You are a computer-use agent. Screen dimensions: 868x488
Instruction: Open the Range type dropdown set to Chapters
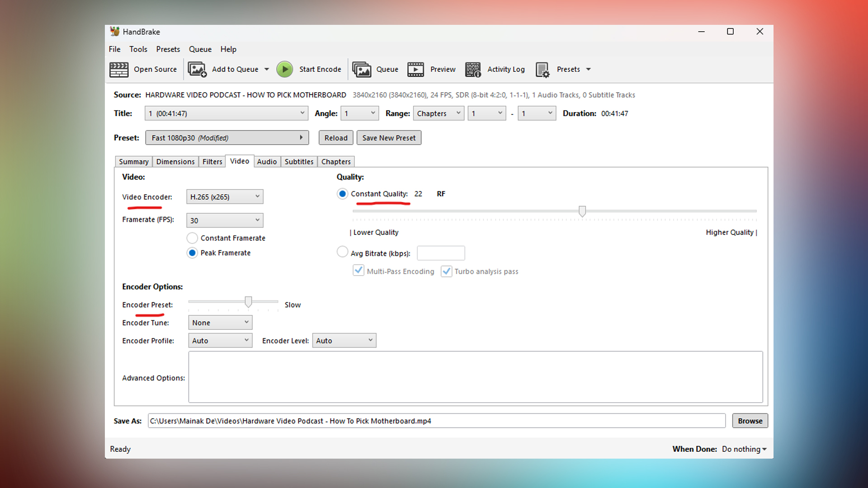pos(439,113)
